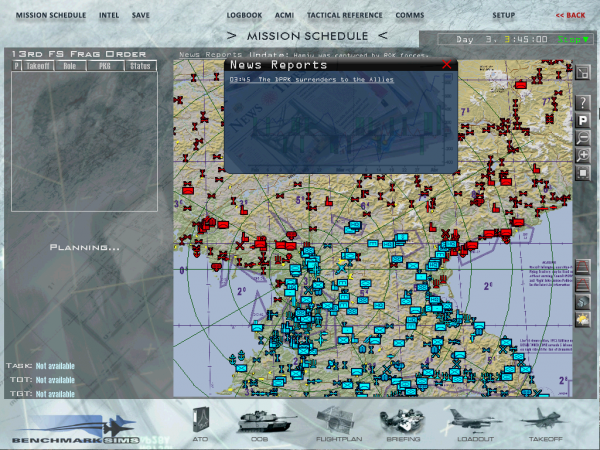Viewport: 600px width, 450px height.
Task: Open the 'DPRK surrenders to the Allies' news entry
Action: [311, 80]
